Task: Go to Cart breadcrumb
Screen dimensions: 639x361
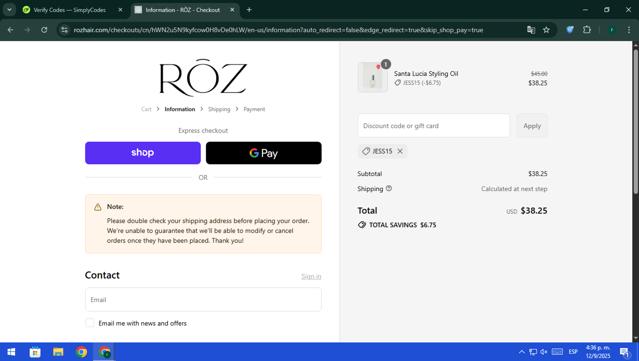Action: coord(146,109)
